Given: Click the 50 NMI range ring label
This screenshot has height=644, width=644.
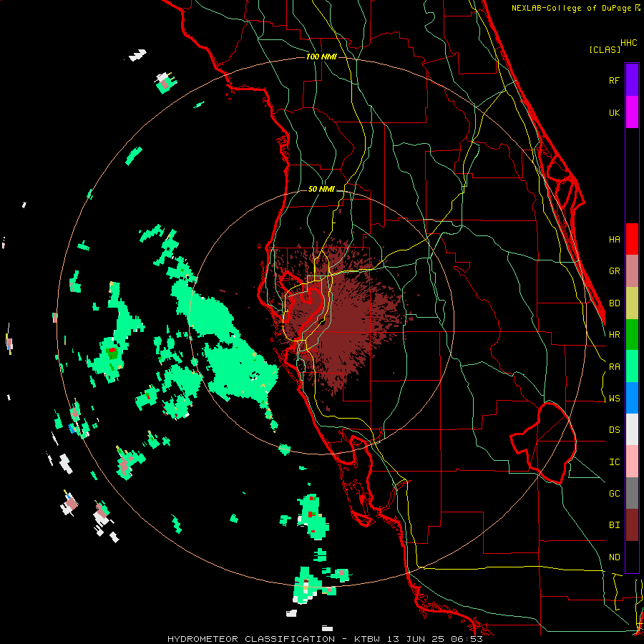Looking at the screenshot, I should point(321,190).
